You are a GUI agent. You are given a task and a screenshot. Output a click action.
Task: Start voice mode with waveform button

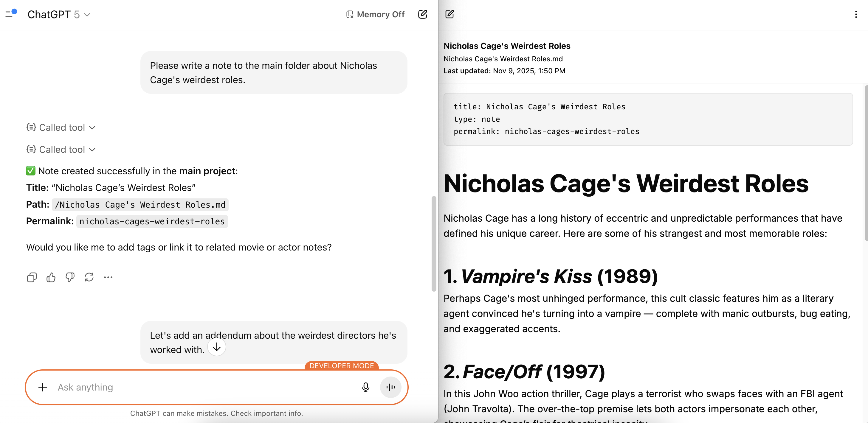pyautogui.click(x=390, y=387)
